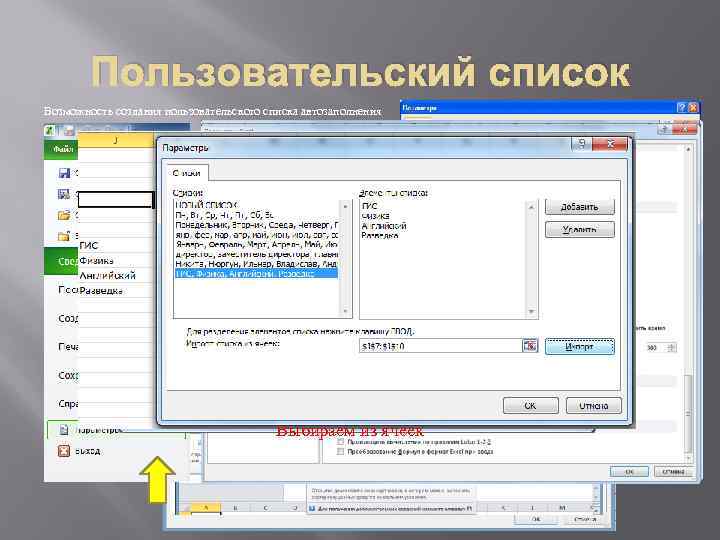Select the highlighted Сведения item in the File menu
Image resolution: width=720 pixels, height=540 pixels.
point(61,261)
